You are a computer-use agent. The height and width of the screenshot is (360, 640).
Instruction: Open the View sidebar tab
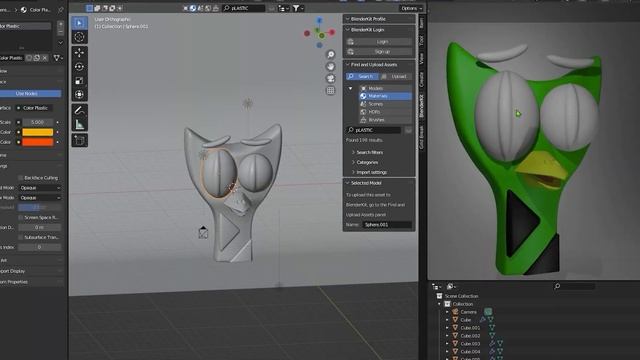click(x=422, y=58)
